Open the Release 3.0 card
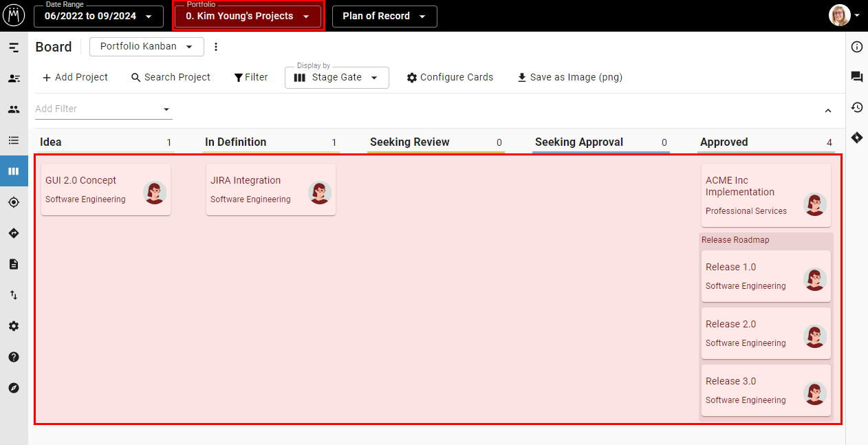Screen dimensions: 868x445 coord(766,390)
